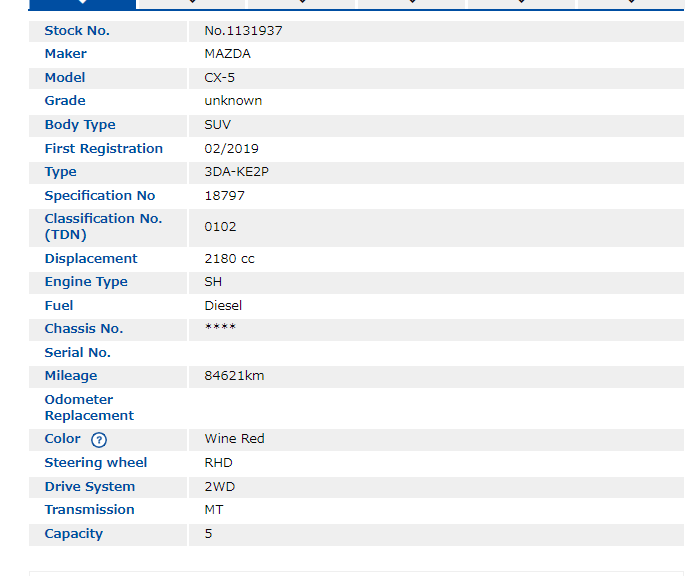Click the Classification No. (TDN) label
The width and height of the screenshot is (699, 576).
[x=103, y=227]
